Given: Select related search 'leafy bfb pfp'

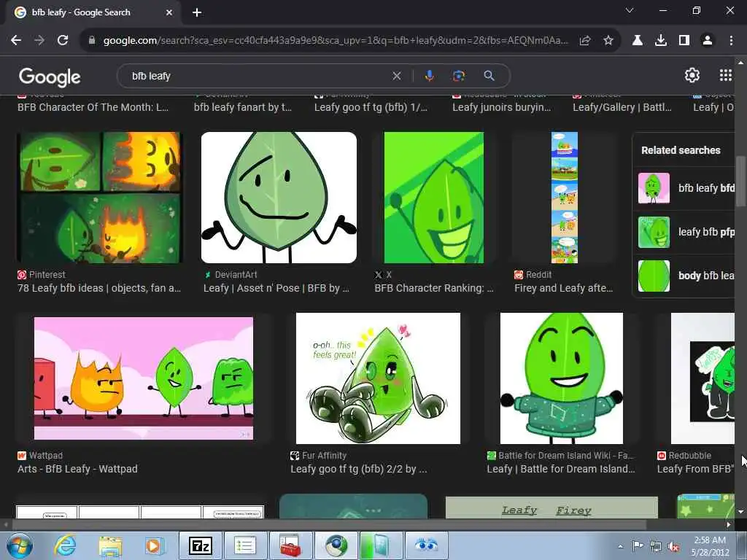Looking at the screenshot, I should [686, 232].
